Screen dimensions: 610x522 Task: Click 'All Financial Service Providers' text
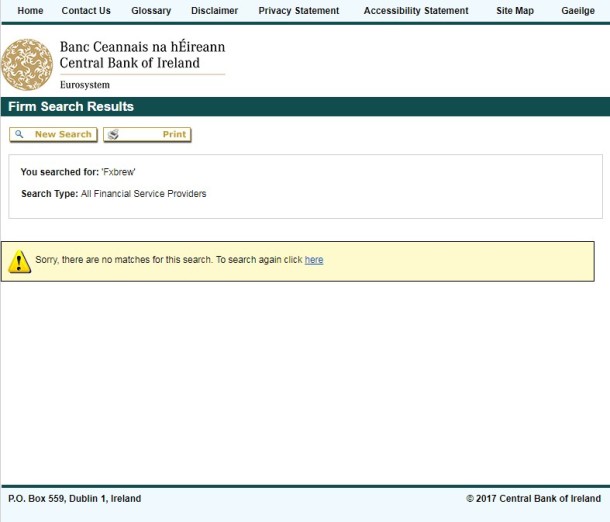(144, 194)
